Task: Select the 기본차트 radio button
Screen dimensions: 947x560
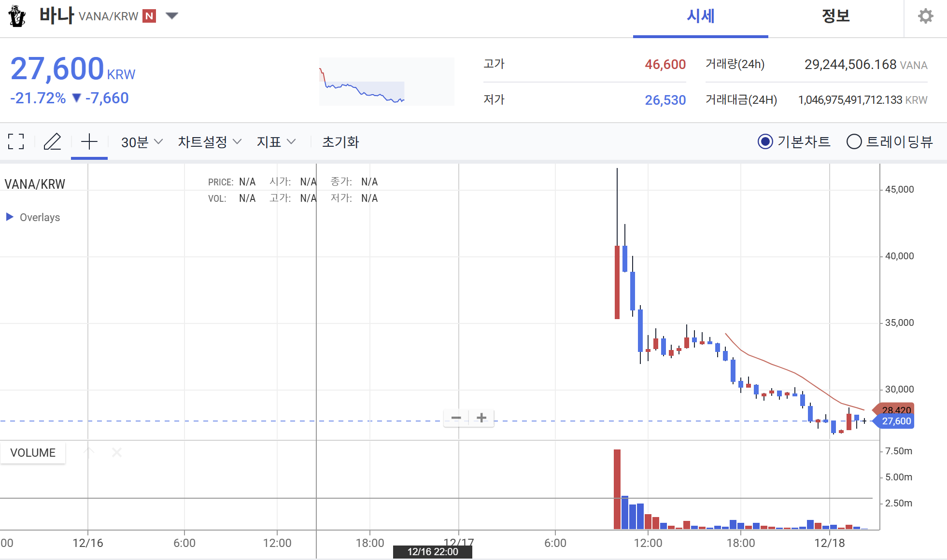Action: (765, 141)
